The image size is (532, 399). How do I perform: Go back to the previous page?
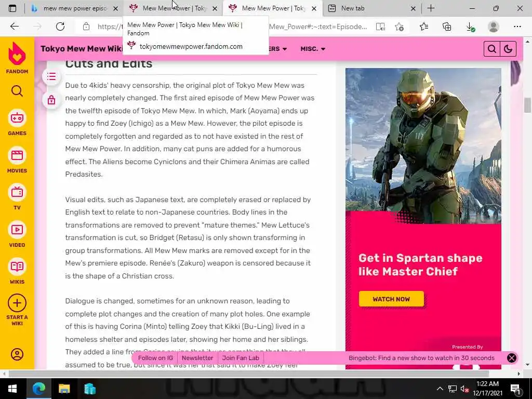tap(14, 26)
